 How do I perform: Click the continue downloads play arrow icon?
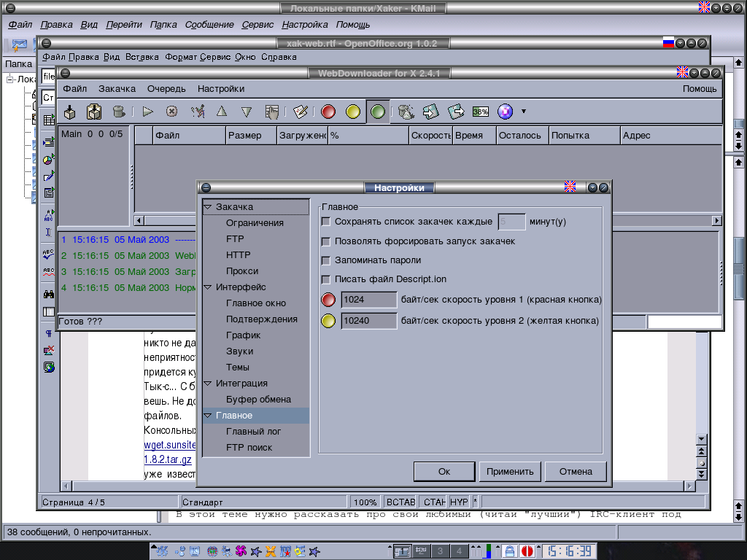(147, 112)
